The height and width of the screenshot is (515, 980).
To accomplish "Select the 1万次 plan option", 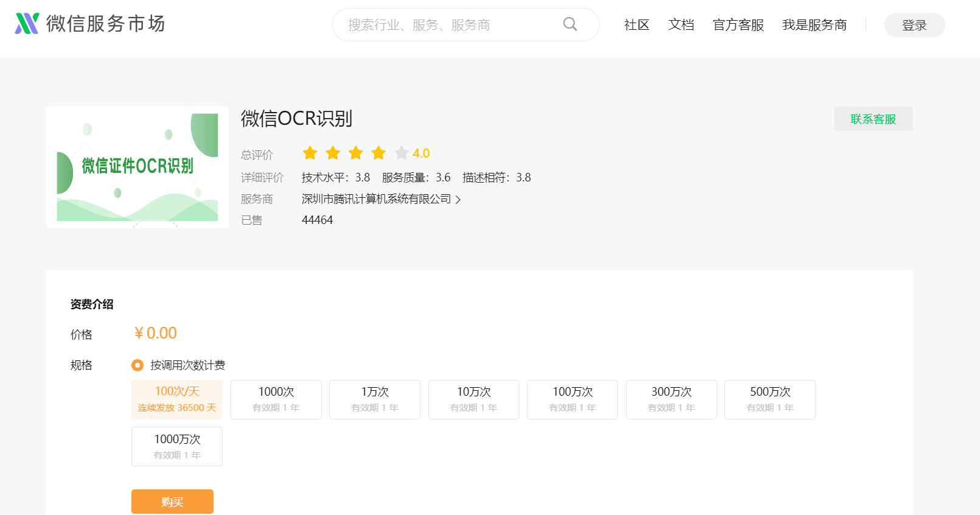I will pos(375,399).
